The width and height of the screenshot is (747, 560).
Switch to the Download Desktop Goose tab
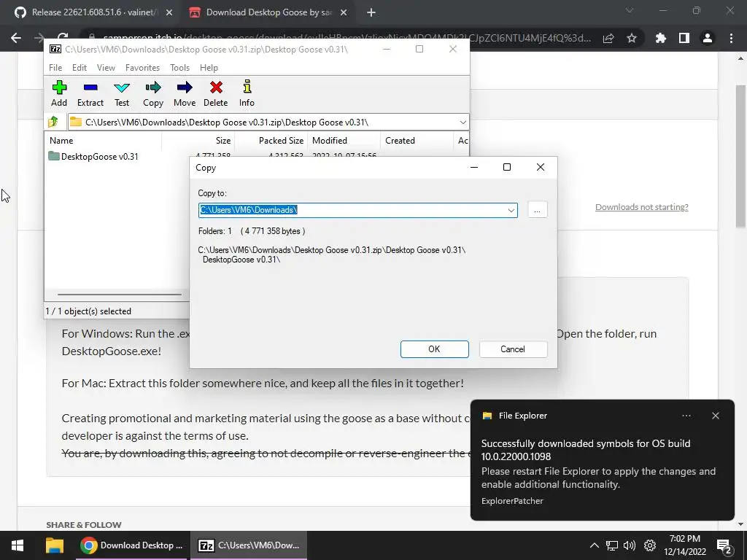coord(267,12)
